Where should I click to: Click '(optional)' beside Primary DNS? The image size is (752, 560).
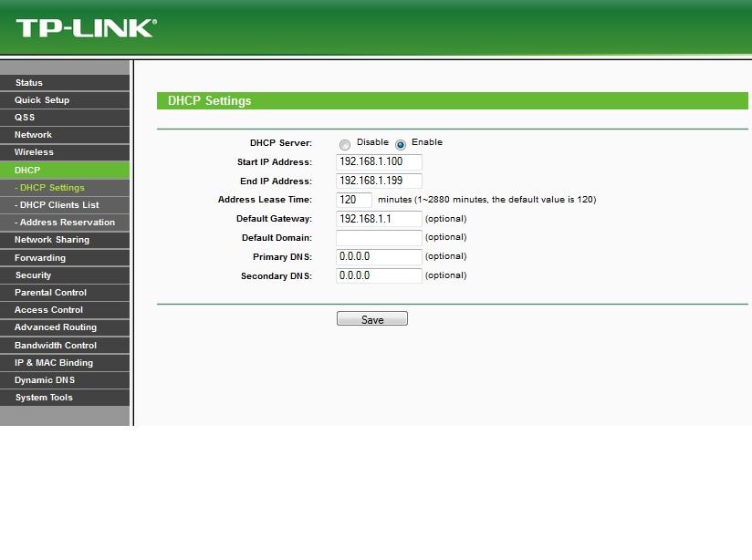click(445, 256)
